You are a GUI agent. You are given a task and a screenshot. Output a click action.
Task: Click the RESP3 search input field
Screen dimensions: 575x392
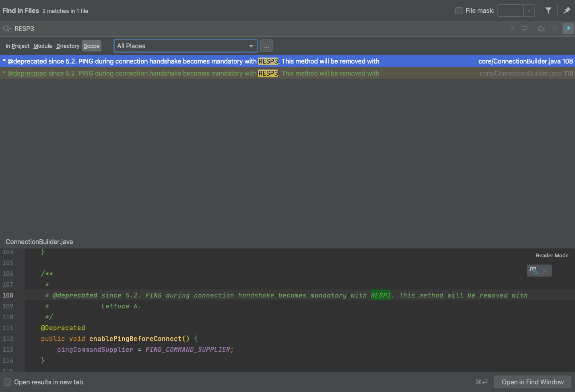(258, 29)
